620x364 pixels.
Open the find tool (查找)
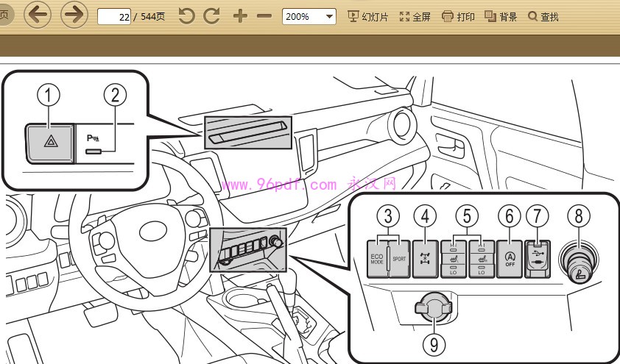543,16
